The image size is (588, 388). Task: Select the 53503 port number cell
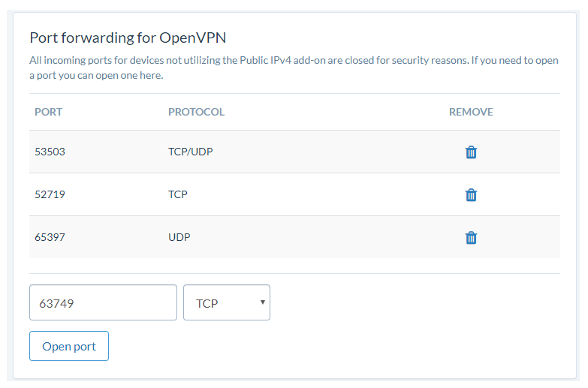(x=50, y=152)
